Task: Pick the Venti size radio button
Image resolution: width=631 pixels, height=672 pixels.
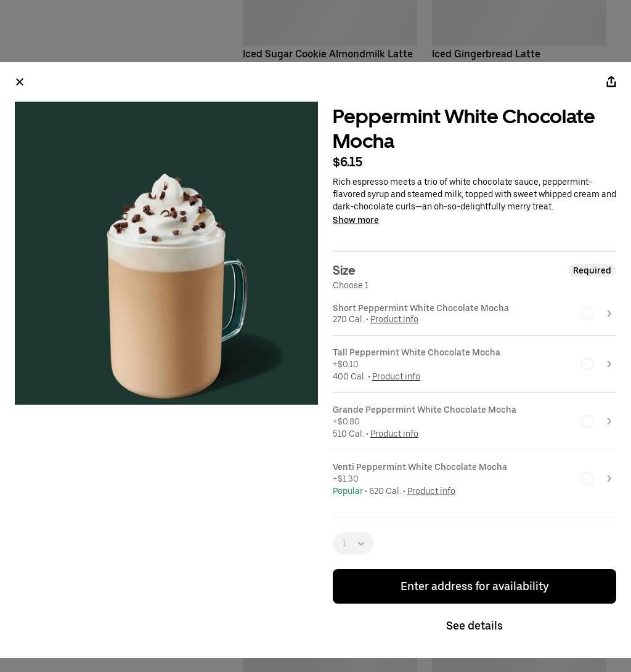Action: 587,479
